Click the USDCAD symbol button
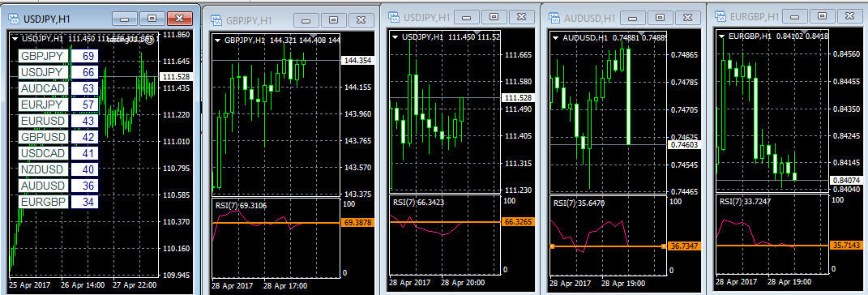868x295 pixels. 44,153
